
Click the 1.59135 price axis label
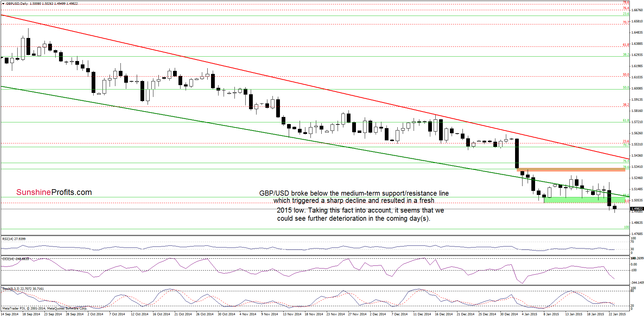[637, 100]
